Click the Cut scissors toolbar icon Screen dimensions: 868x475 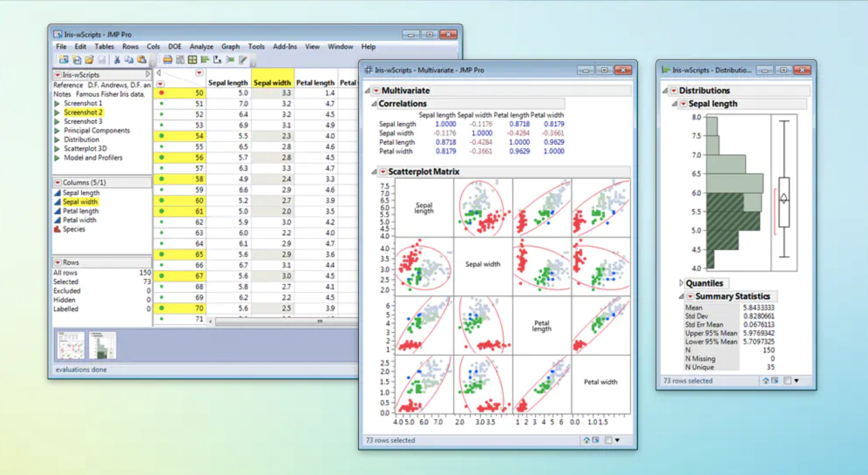click(117, 60)
